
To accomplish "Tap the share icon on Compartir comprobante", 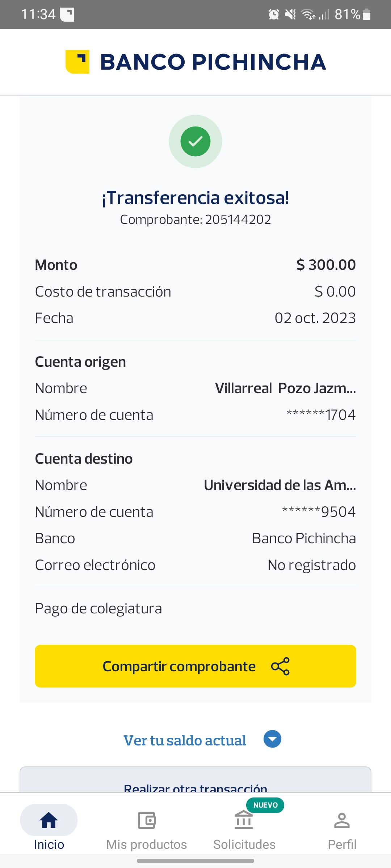I will (281, 666).
